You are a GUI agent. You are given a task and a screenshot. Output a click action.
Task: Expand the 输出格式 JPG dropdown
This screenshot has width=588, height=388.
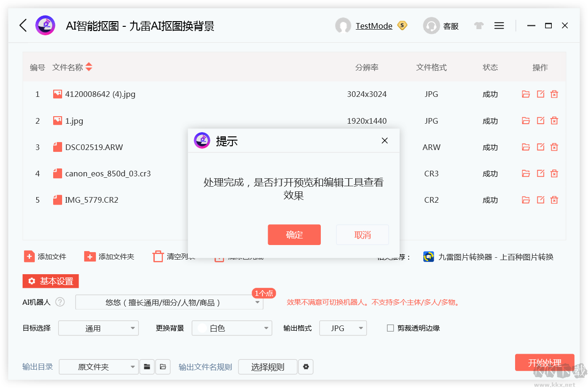(x=343, y=328)
